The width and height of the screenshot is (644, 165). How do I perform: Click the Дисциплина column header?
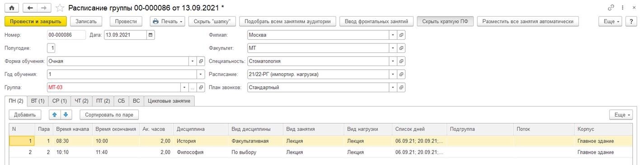[x=200, y=129]
